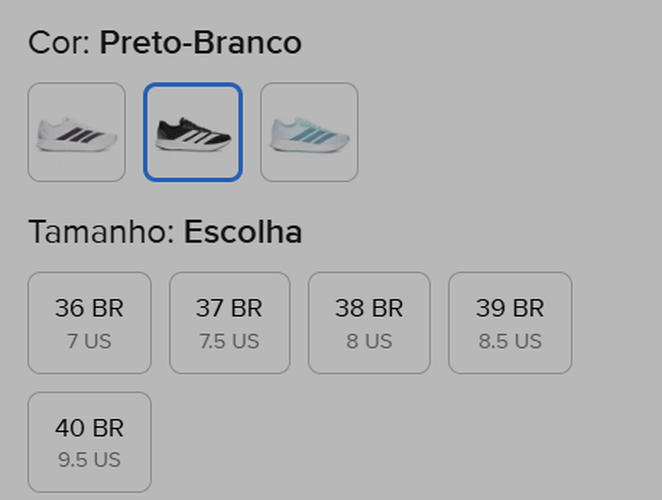
Task: Choose the black-and-white shoe color option
Action: click(193, 132)
